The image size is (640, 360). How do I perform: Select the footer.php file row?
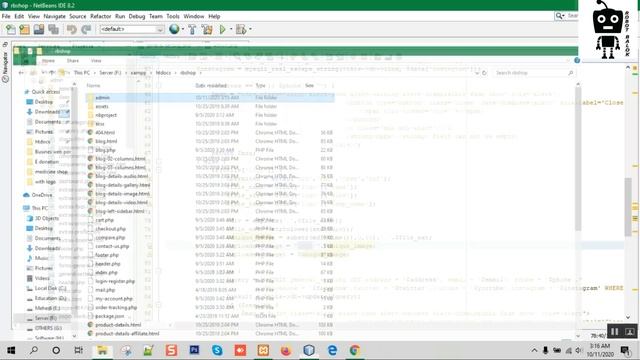click(x=210, y=255)
